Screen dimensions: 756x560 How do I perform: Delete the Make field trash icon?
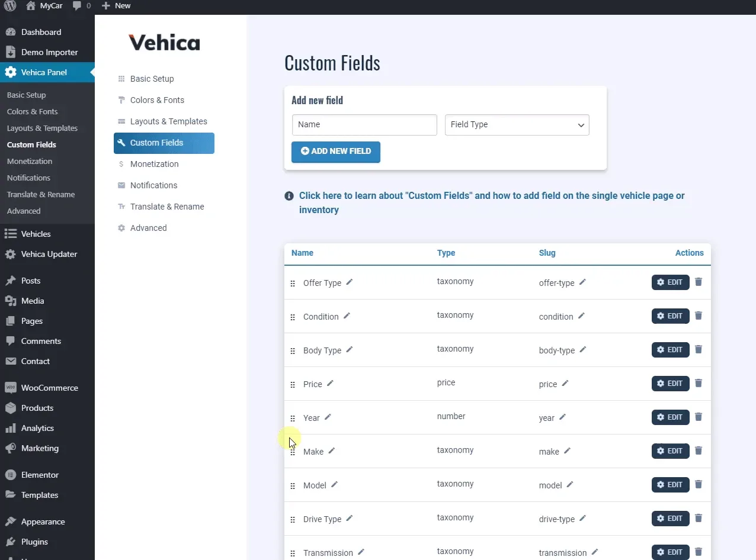pyautogui.click(x=699, y=450)
